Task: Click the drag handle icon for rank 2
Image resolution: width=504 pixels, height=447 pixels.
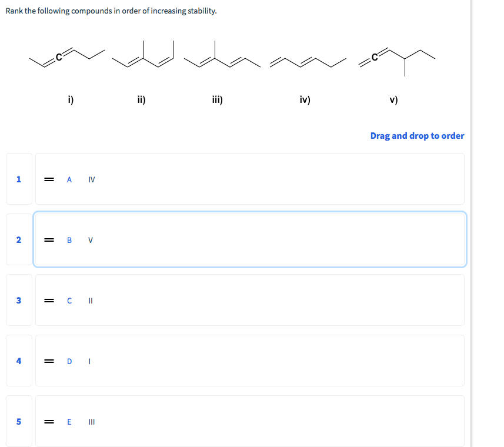Action: (x=48, y=240)
